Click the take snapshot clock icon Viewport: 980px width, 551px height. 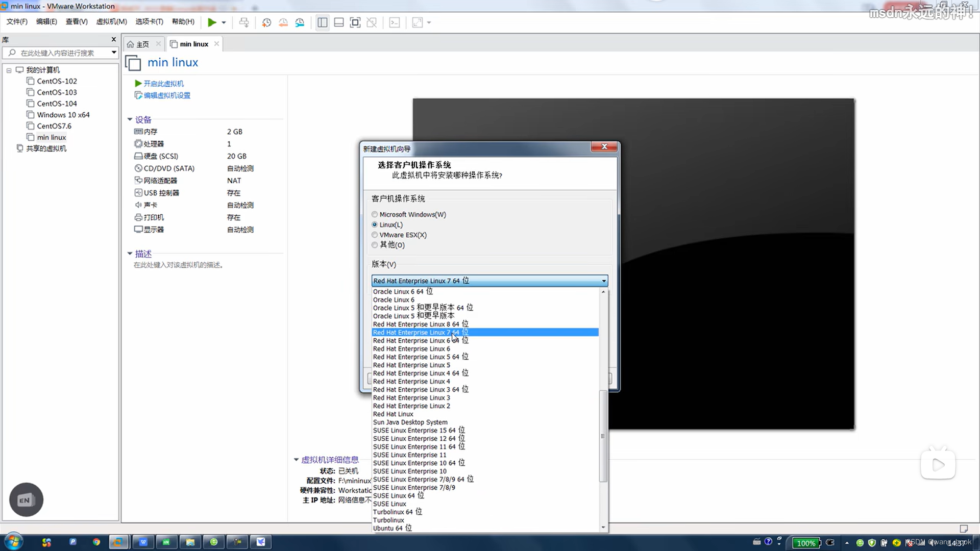(x=266, y=22)
